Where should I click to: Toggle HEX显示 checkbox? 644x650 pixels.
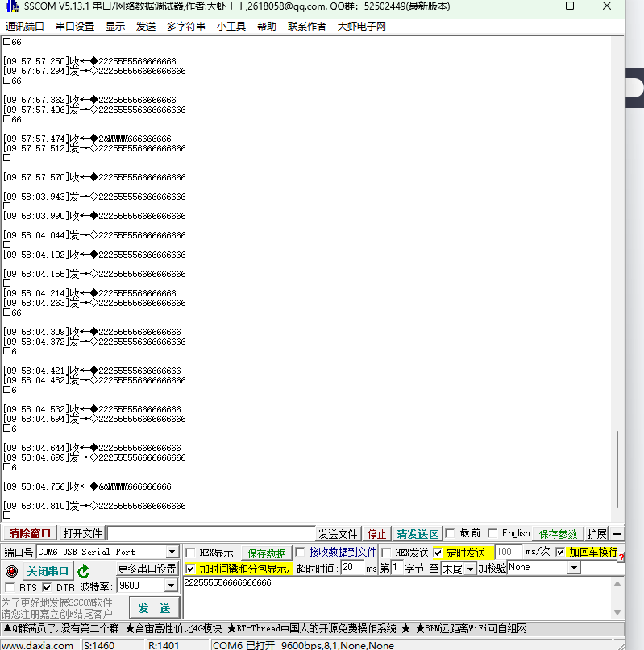190,553
